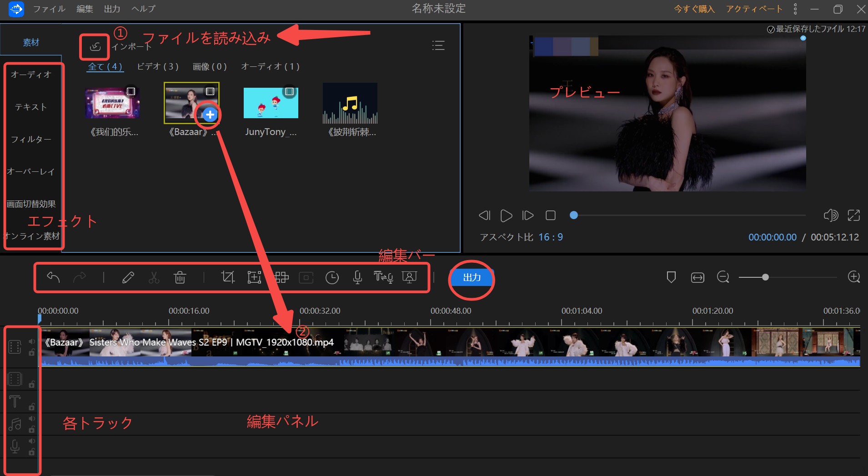Delete the clip with the trash icon
This screenshot has width=868, height=476.
point(180,277)
